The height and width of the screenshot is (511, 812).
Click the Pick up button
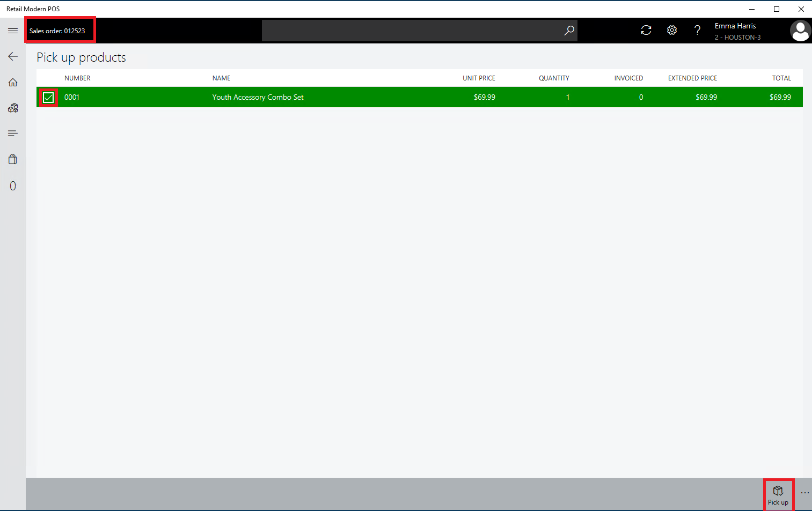(x=778, y=495)
